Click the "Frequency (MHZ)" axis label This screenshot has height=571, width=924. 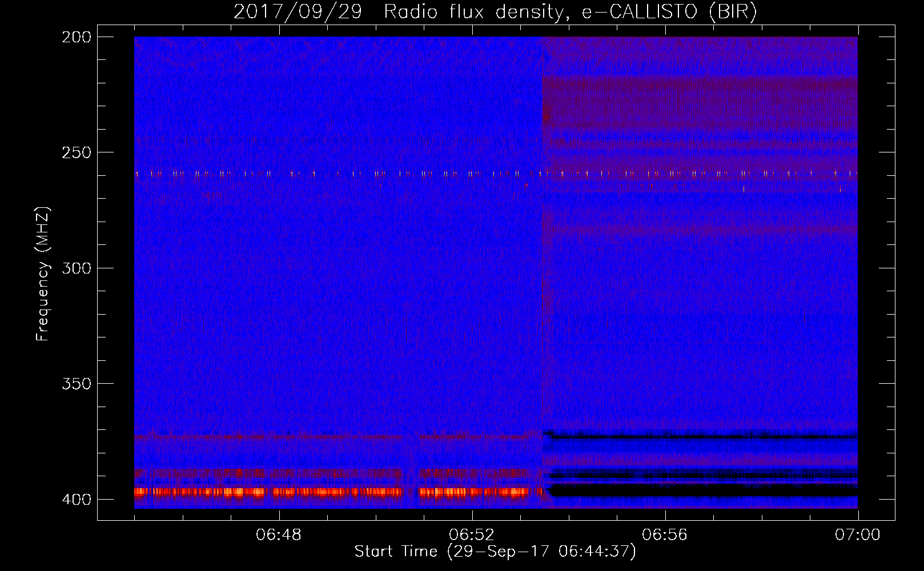pos(43,274)
